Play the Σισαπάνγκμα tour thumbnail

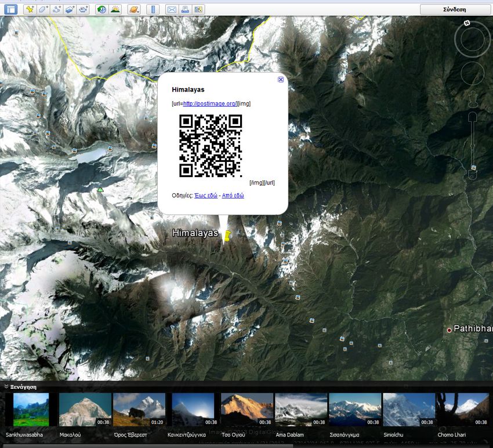click(355, 410)
